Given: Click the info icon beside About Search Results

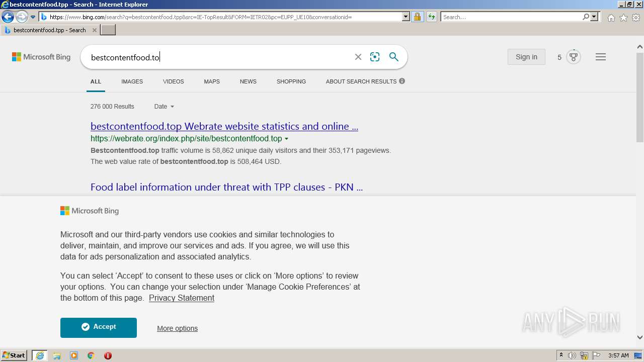Looking at the screenshot, I should [x=402, y=81].
